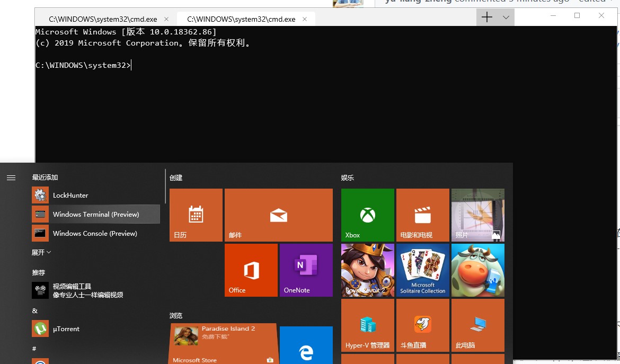Open new tab with plus button
This screenshot has height=364, width=620.
[487, 17]
